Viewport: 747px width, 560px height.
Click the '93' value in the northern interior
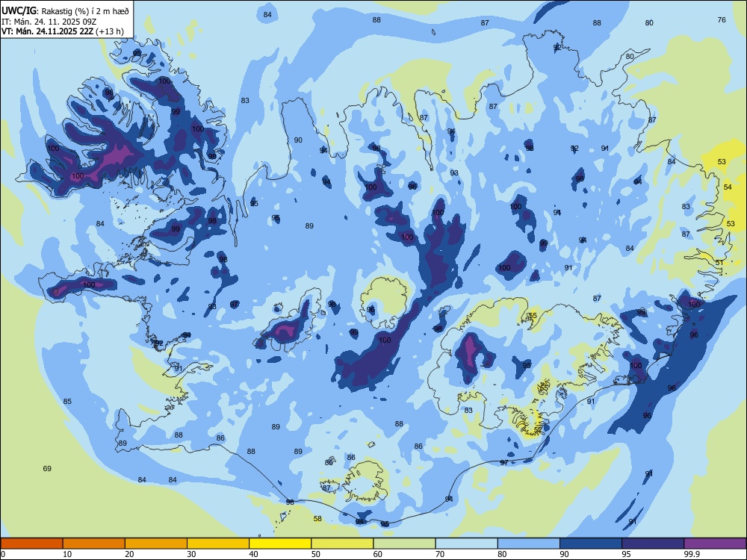[x=454, y=173]
